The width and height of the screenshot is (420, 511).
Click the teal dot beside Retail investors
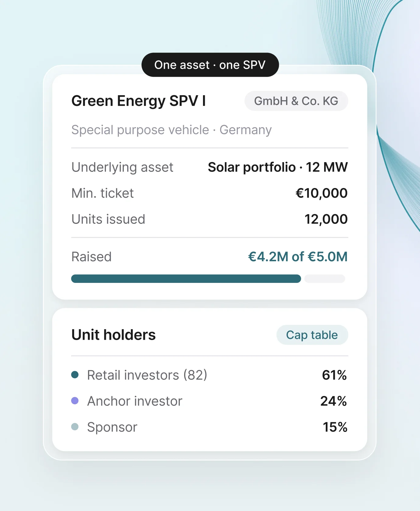click(75, 375)
